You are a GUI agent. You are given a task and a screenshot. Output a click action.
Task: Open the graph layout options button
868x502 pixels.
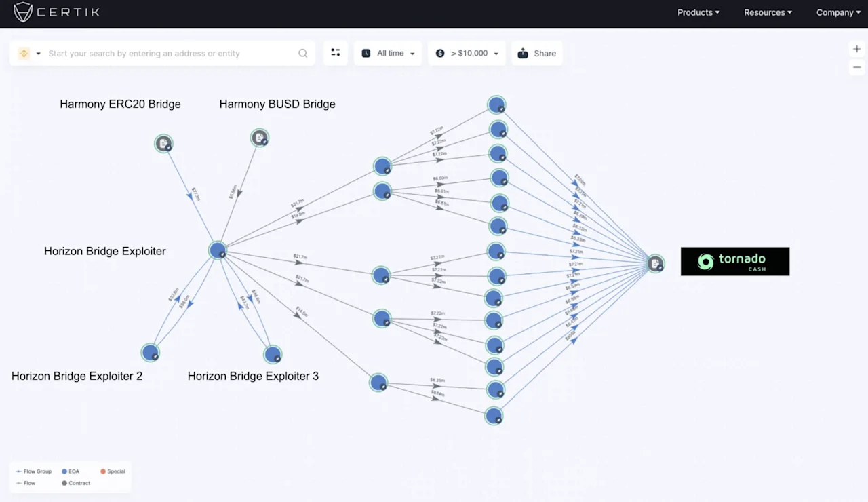tap(336, 53)
